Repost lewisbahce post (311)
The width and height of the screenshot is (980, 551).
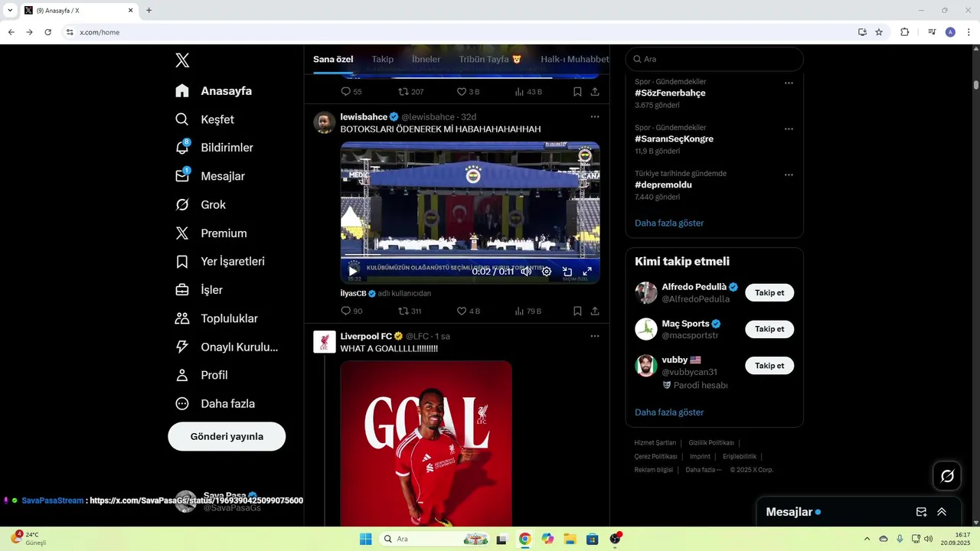pos(410,311)
